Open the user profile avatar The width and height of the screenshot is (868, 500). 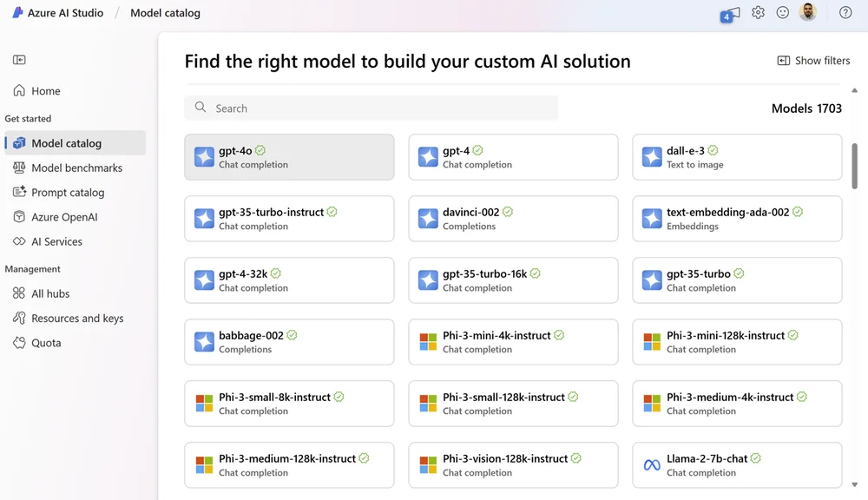(x=807, y=11)
